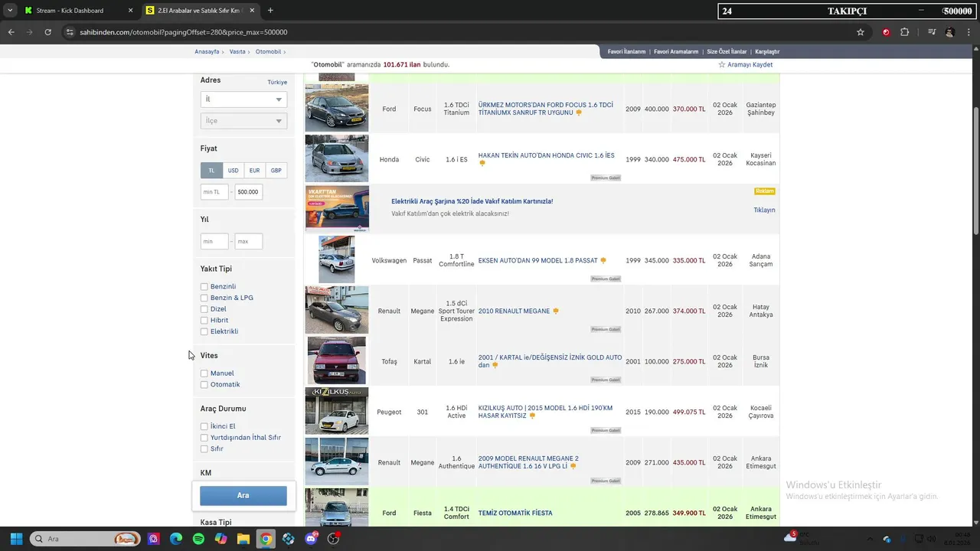Click the page vertical scrollbar
Screen dimensions: 980x551
(x=975, y=172)
